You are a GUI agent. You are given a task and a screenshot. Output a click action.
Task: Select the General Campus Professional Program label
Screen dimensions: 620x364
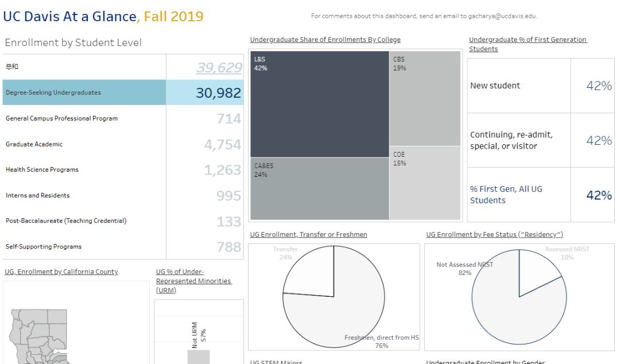pos(61,118)
